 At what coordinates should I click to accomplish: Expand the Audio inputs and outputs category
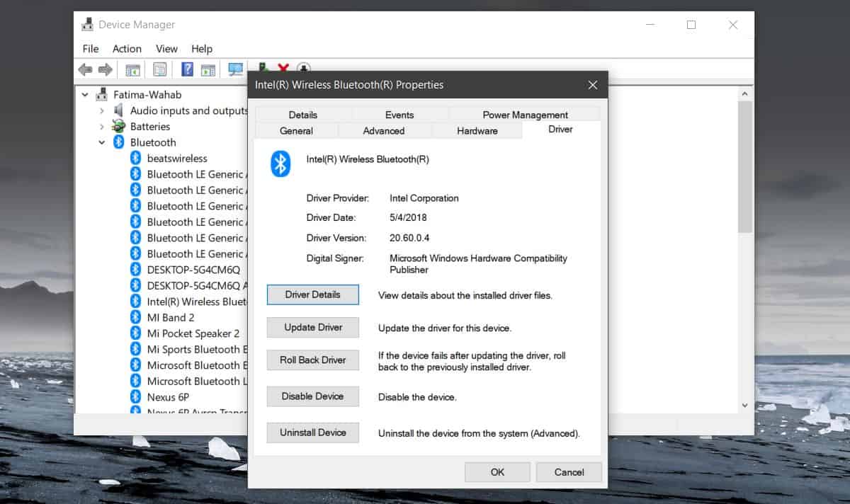[x=102, y=110]
